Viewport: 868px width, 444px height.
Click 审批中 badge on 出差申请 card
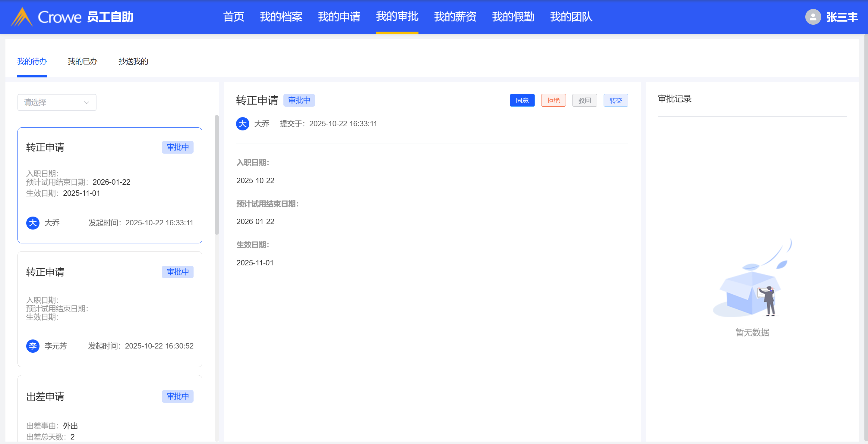click(x=178, y=396)
